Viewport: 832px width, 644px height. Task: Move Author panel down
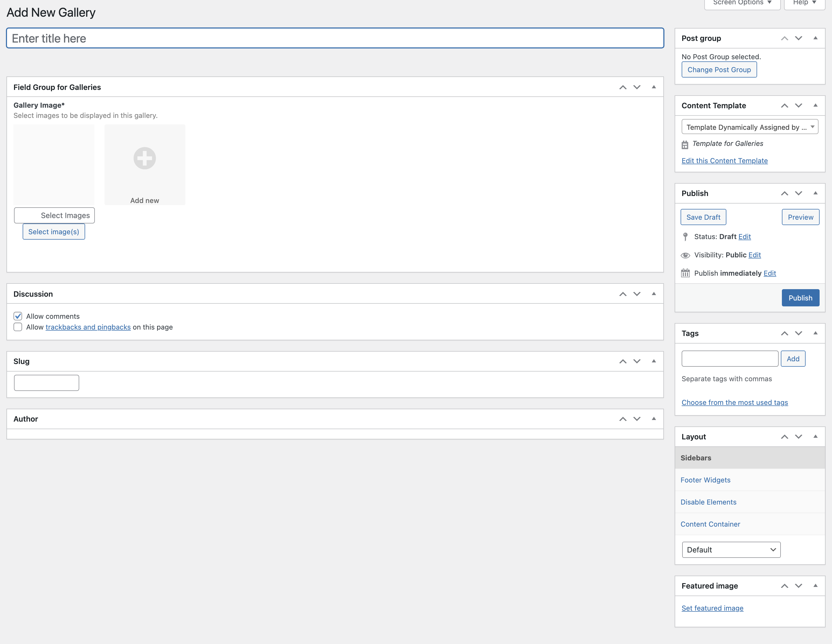(x=637, y=419)
